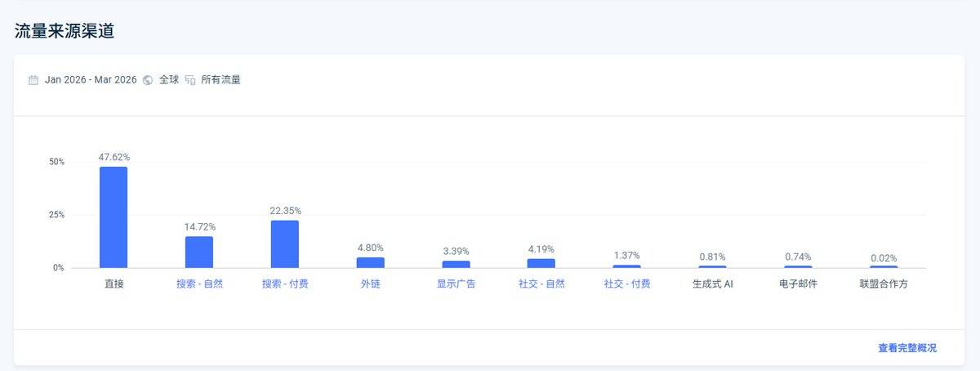Open the 显示广告 channel link
Image resolution: width=980 pixels, height=371 pixels.
pyautogui.click(x=456, y=284)
